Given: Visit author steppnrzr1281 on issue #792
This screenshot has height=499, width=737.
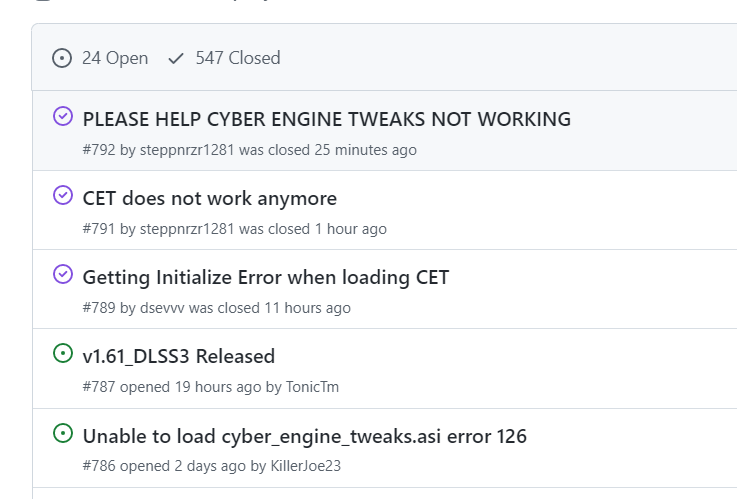Looking at the screenshot, I should [187, 150].
